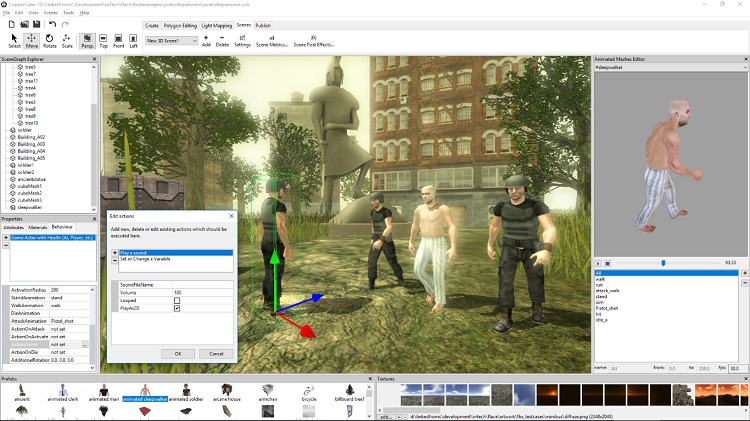Screen dimensions: 750x421
Task: Open a file with the folder icon
Action: [x=24, y=24]
